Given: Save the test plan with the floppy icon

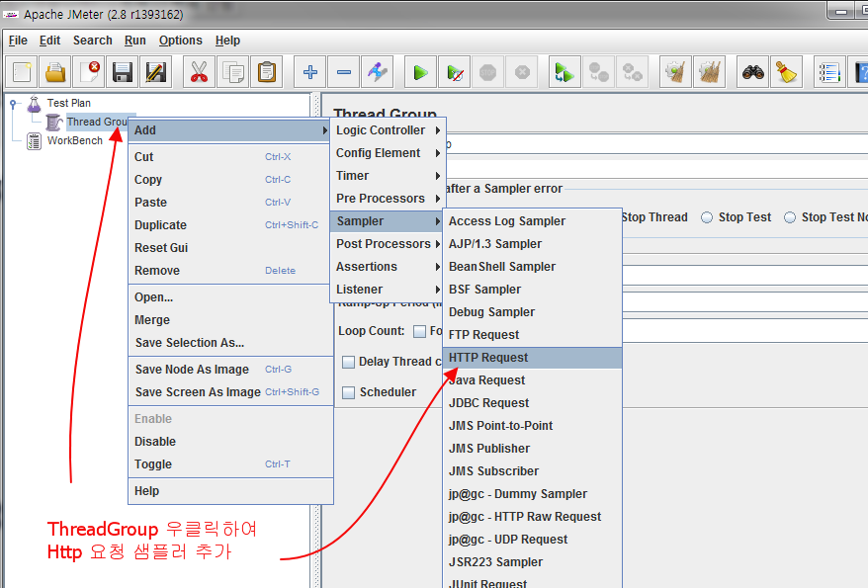Looking at the screenshot, I should point(123,72).
